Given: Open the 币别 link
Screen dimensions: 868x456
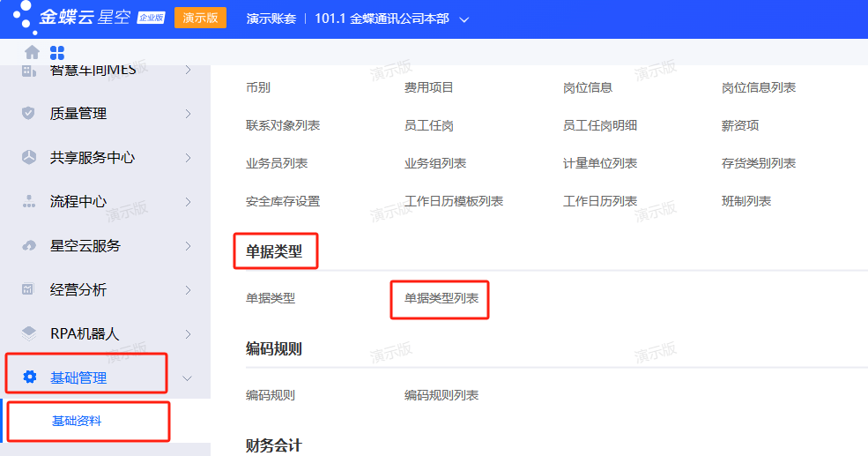Looking at the screenshot, I should (258, 87).
